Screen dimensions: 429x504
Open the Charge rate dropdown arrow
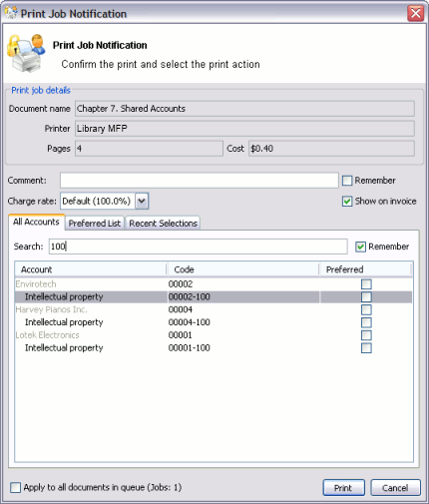[x=142, y=201]
